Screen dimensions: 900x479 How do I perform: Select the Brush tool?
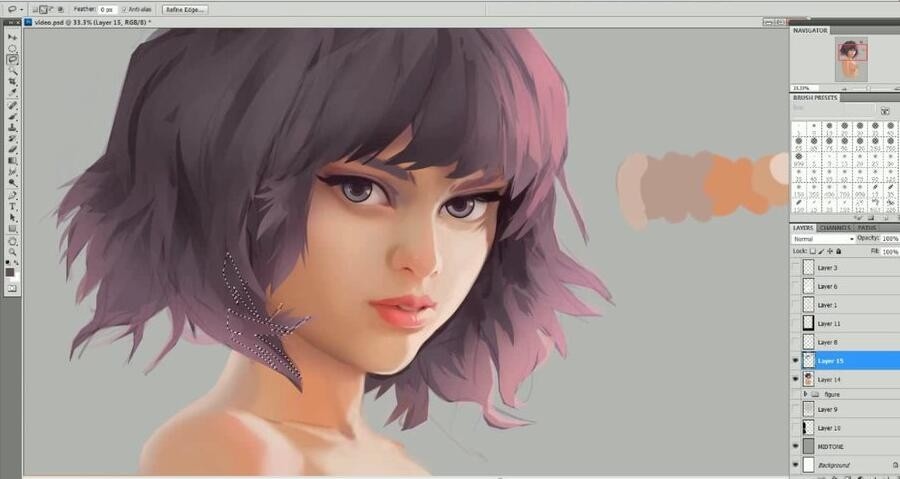point(13,116)
